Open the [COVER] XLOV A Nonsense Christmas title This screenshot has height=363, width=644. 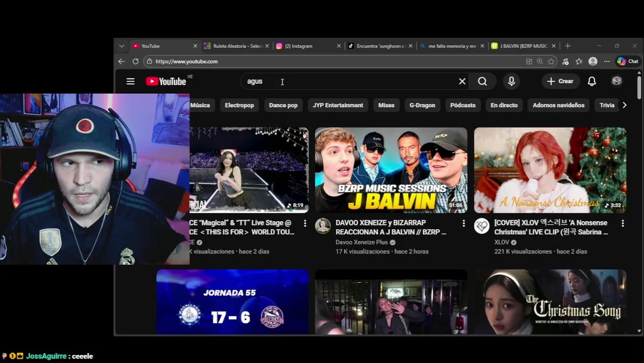coord(551,227)
